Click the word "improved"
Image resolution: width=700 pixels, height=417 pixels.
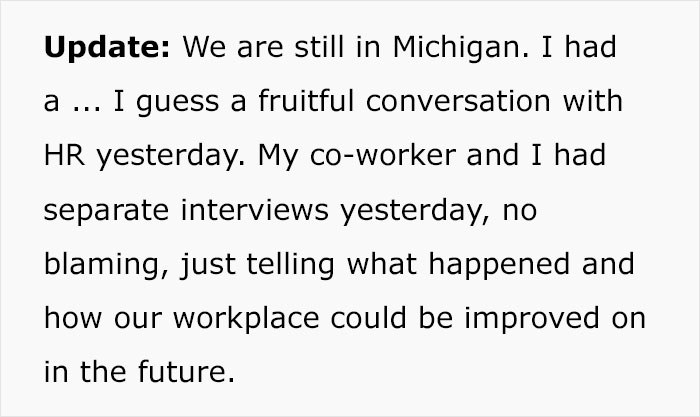(x=532, y=319)
